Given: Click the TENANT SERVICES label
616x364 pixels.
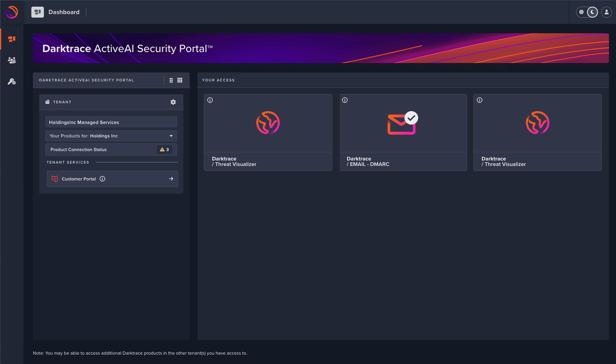Looking at the screenshot, I should tap(68, 162).
